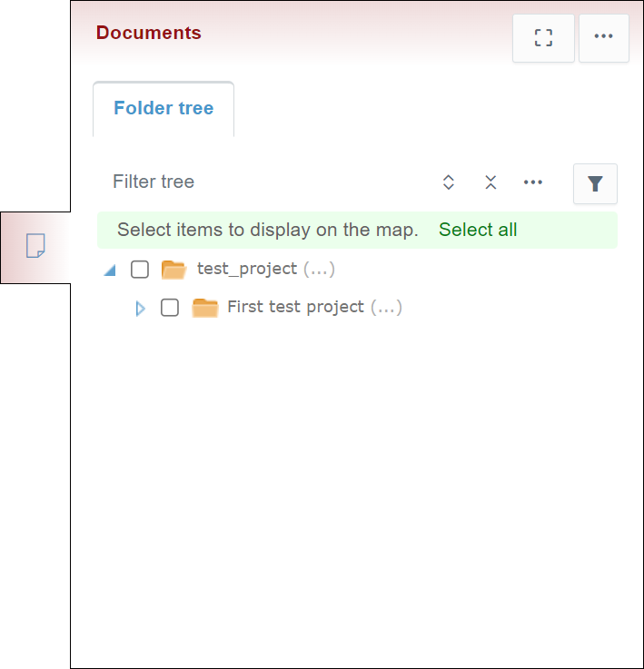Click the First test project folder icon
This screenshot has width=644, height=669.
click(205, 308)
